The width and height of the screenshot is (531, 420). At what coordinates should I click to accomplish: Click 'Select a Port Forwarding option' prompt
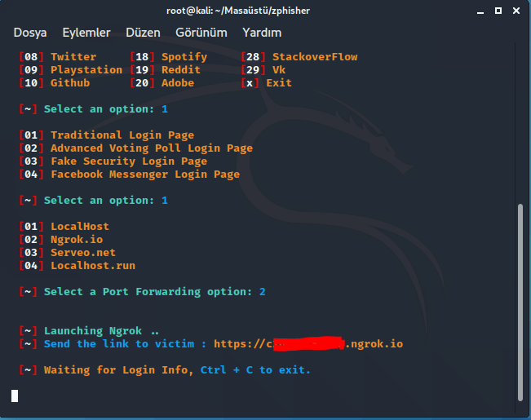(x=148, y=292)
